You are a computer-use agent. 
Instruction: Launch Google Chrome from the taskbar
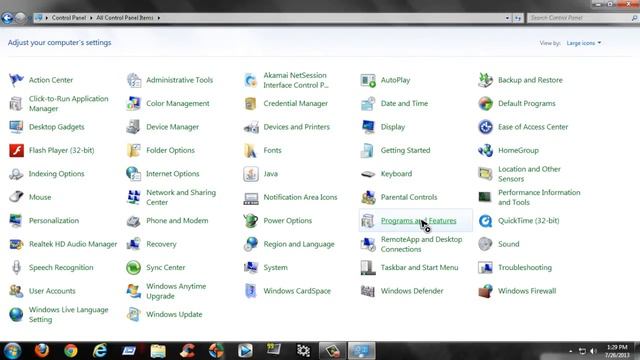click(71, 351)
